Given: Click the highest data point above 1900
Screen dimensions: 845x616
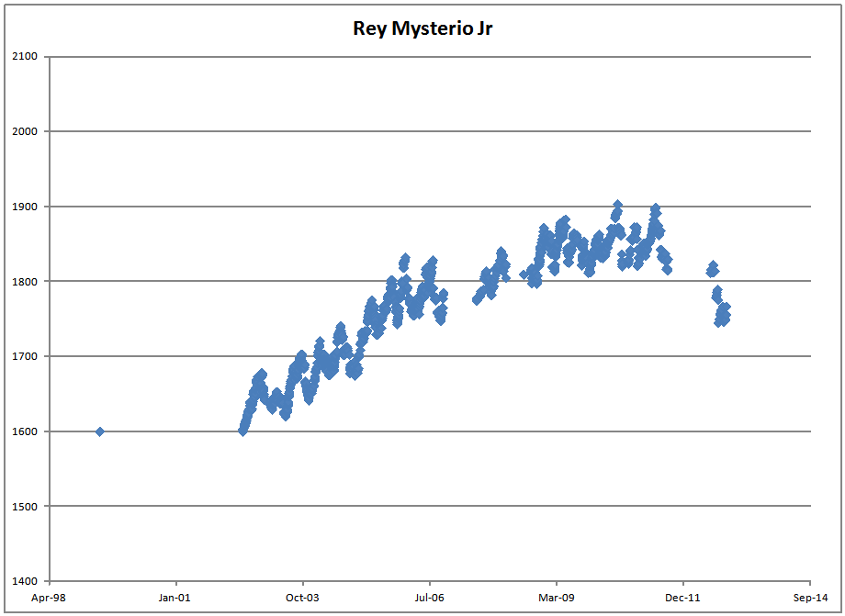Looking at the screenshot, I should (x=617, y=206).
